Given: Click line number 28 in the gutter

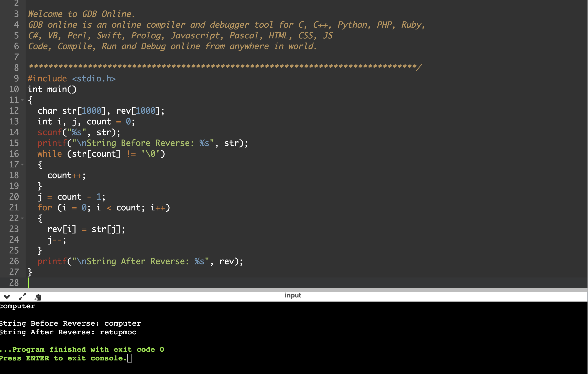Looking at the screenshot, I should coord(14,283).
